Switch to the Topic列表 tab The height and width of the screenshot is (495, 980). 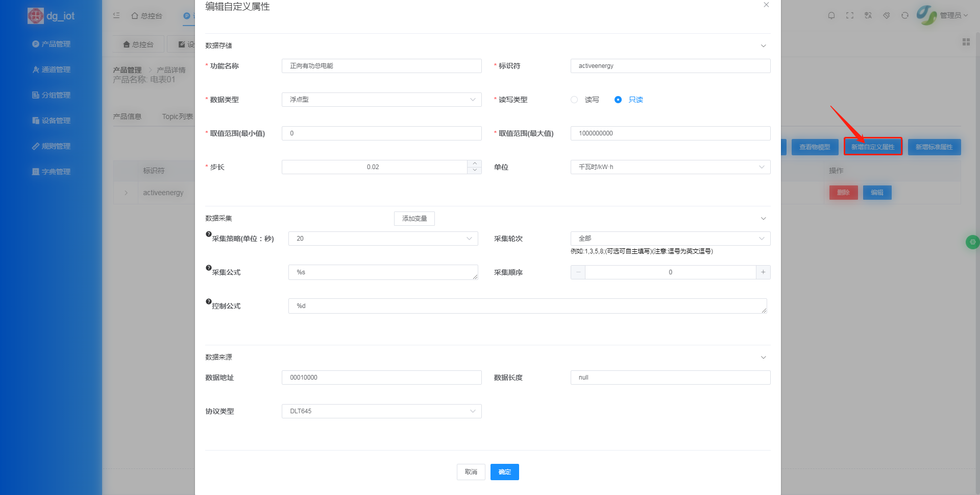[x=177, y=116]
